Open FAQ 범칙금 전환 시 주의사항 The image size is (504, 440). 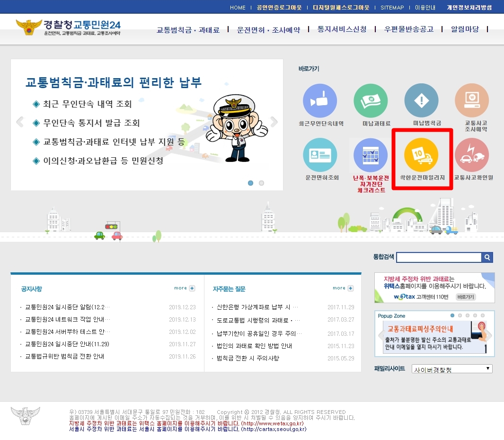248,358
